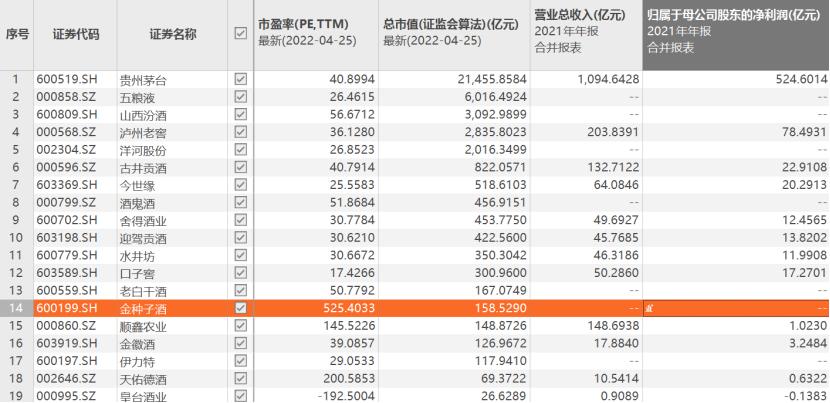Click stock code 603369.SH
This screenshot has width=830, height=403.
[x=67, y=185]
